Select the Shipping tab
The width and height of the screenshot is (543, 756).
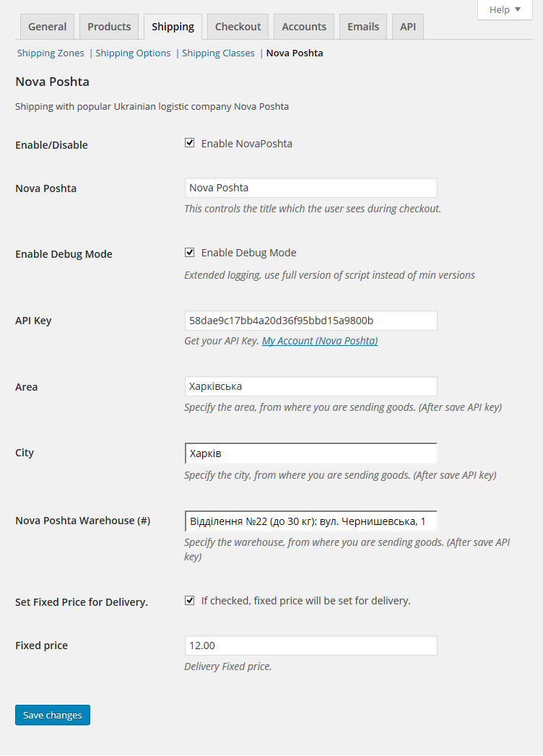click(173, 27)
